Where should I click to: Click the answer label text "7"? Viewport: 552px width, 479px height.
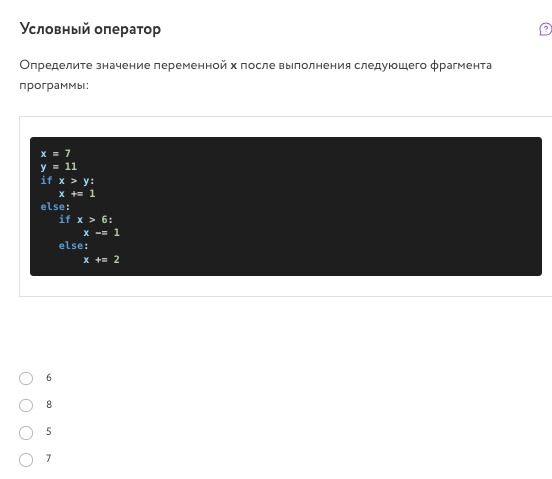(x=49, y=458)
